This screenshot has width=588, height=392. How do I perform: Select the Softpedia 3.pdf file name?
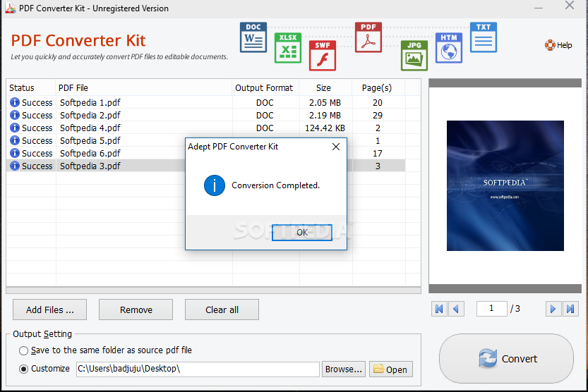coord(90,166)
